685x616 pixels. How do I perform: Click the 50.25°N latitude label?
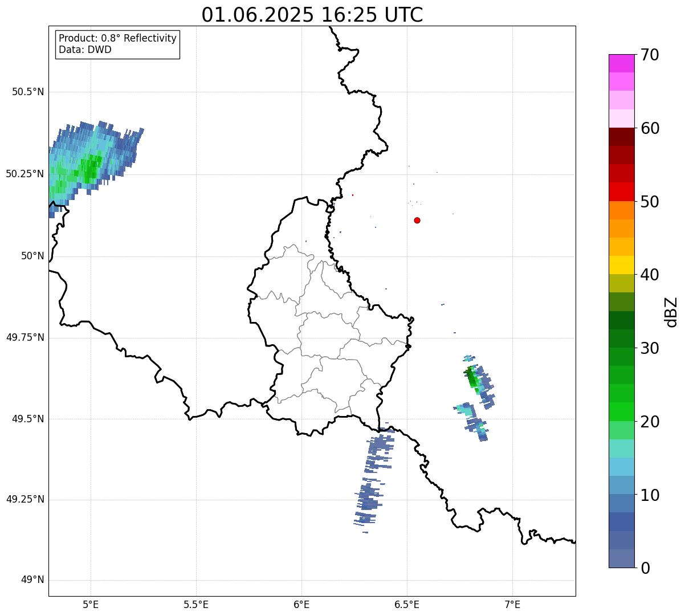pyautogui.click(x=25, y=174)
